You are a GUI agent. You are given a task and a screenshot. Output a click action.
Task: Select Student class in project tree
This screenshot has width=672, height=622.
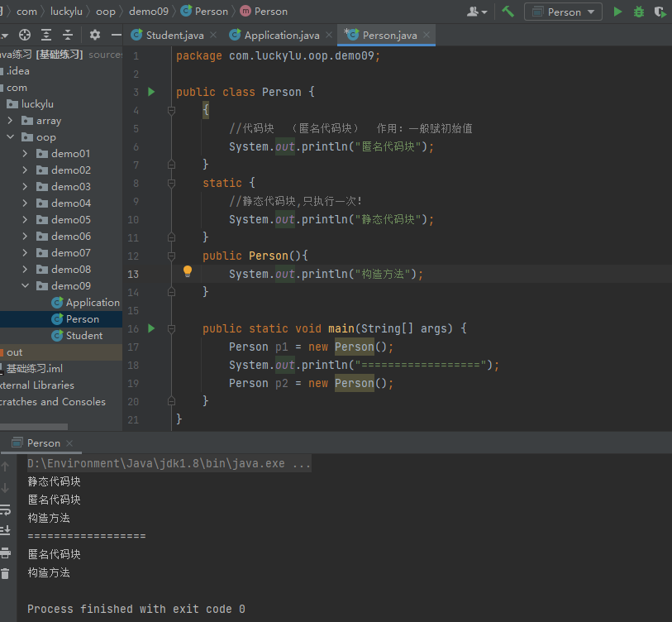click(x=83, y=336)
